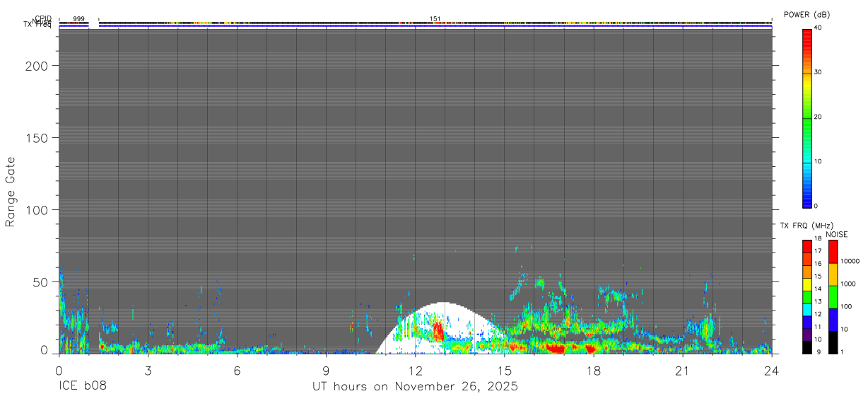Select the 1000 label on noise scale
868x401 pixels.
tap(848, 284)
